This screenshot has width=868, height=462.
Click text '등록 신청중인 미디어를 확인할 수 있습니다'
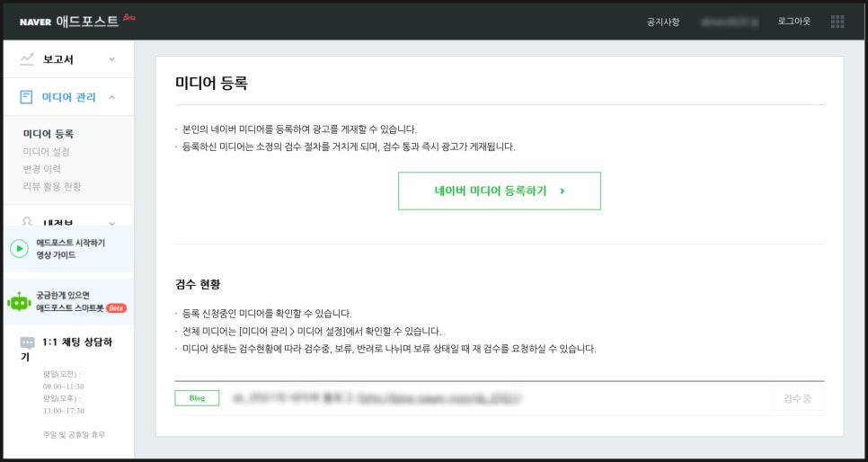tap(267, 314)
